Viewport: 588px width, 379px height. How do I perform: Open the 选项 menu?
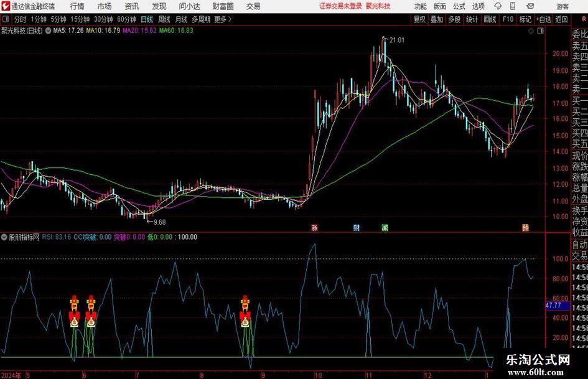[478, 6]
